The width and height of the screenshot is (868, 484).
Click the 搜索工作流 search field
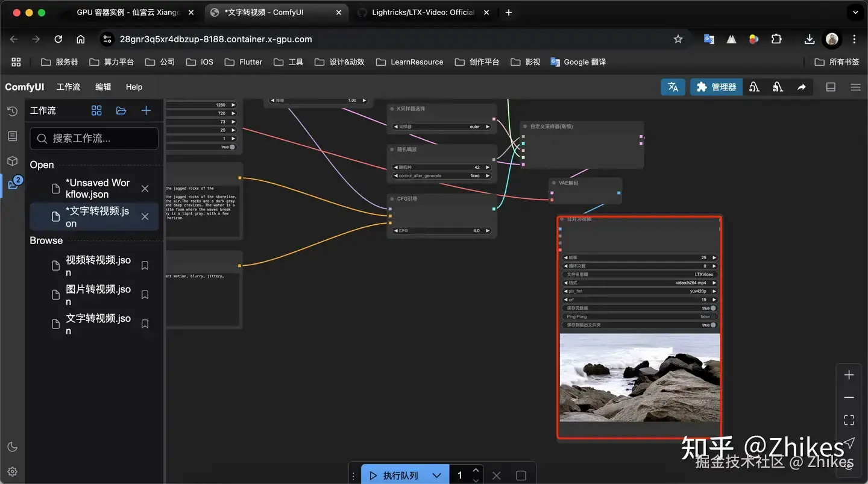pos(95,139)
